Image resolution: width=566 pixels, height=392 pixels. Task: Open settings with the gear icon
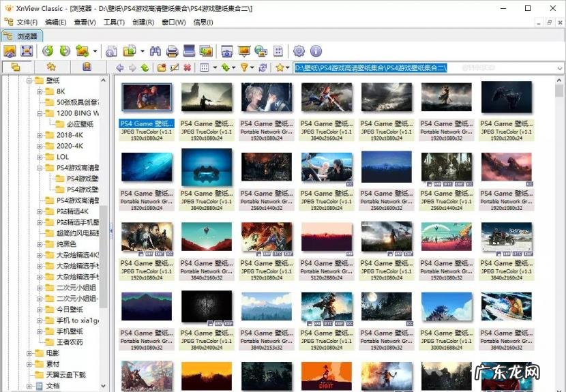[x=299, y=51]
